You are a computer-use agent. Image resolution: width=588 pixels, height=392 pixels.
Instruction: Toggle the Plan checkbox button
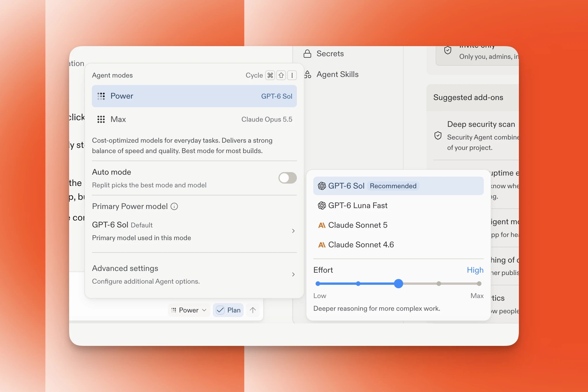228,310
